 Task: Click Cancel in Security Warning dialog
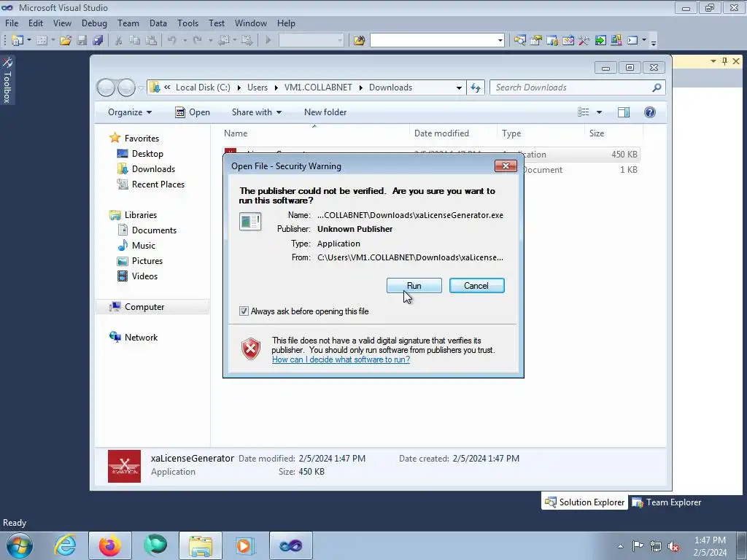476,286
